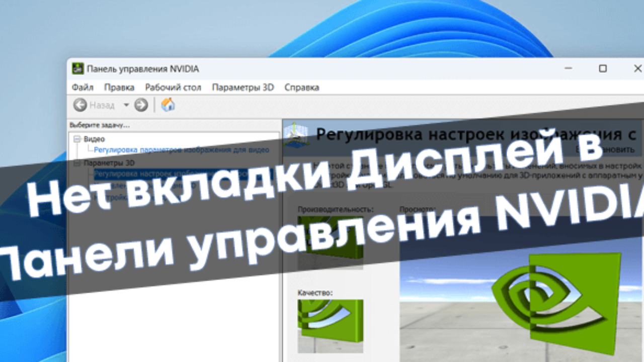The image size is (644, 362).
Task: Collapse the Видео tree node
Action: (77, 139)
